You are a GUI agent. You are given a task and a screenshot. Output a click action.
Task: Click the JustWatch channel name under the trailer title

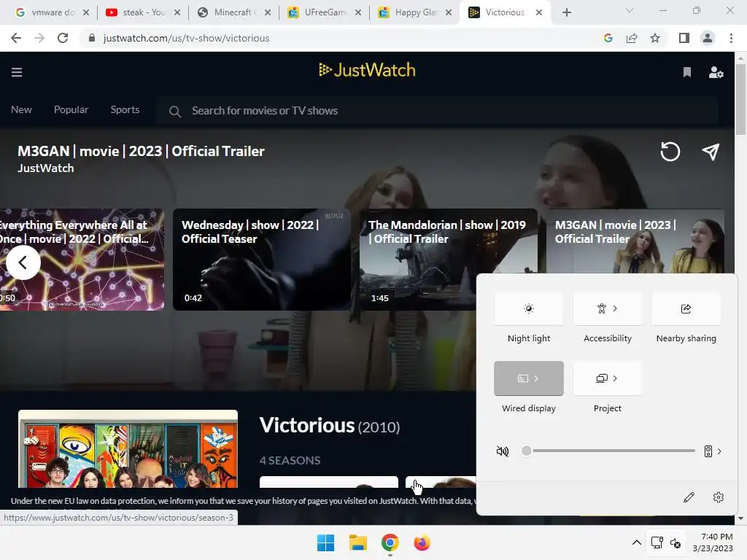click(45, 168)
